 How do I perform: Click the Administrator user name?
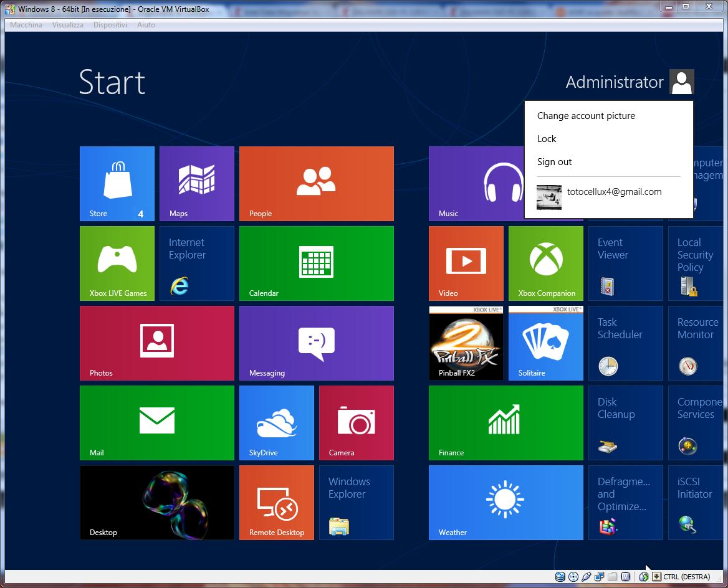[615, 82]
